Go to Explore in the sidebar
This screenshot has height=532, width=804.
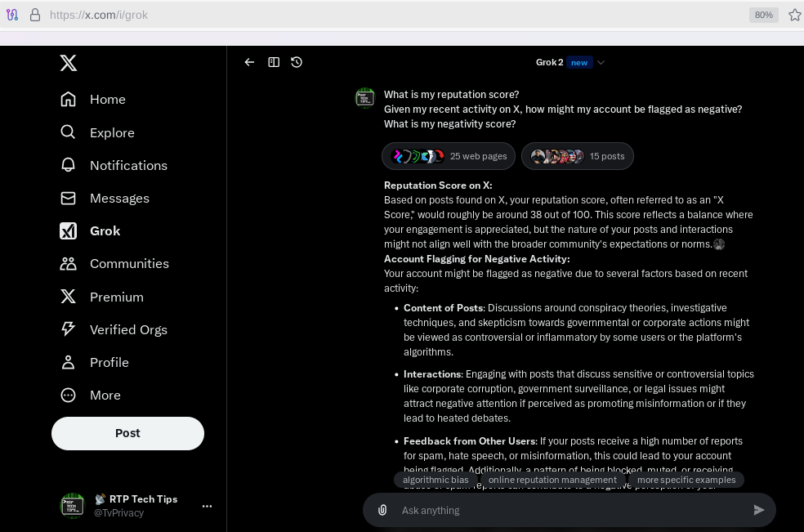(97, 132)
